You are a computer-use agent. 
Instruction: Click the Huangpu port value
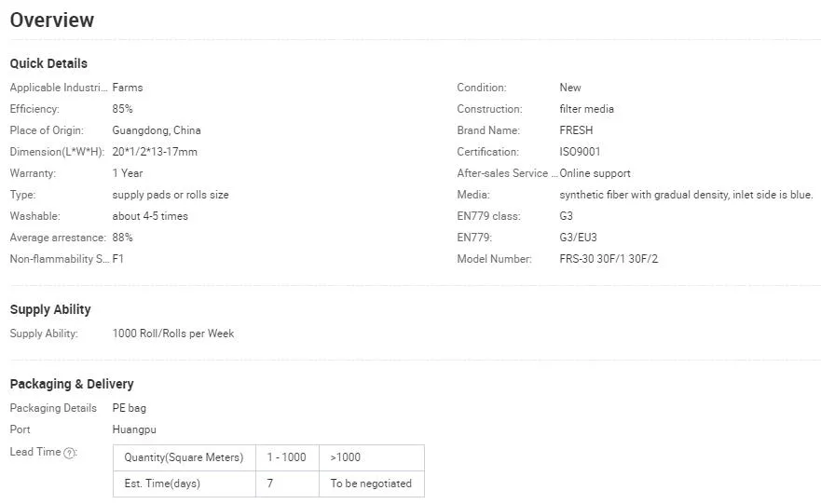(x=134, y=429)
